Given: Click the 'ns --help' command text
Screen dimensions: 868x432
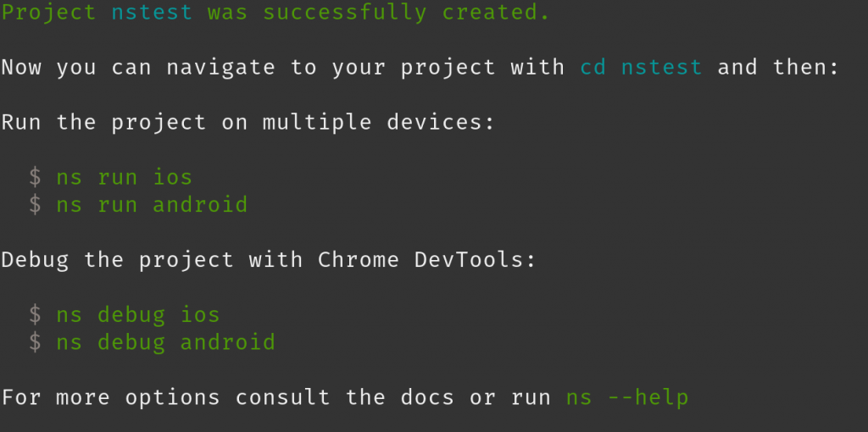Looking at the screenshot, I should point(627,398).
